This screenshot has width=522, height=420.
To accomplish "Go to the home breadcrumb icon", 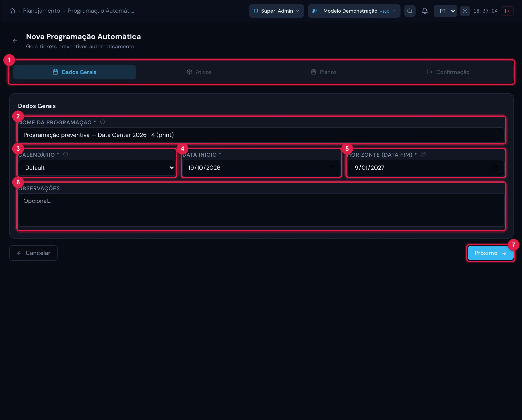I will point(12,11).
